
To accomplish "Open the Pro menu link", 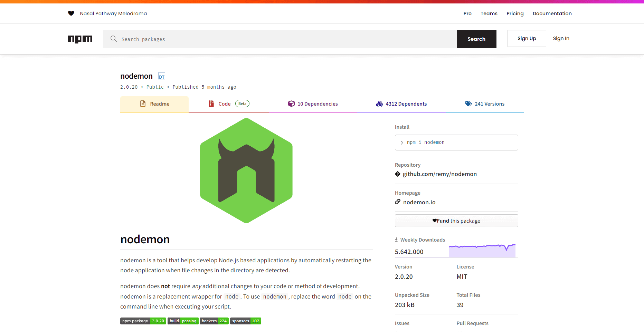I will [467, 13].
